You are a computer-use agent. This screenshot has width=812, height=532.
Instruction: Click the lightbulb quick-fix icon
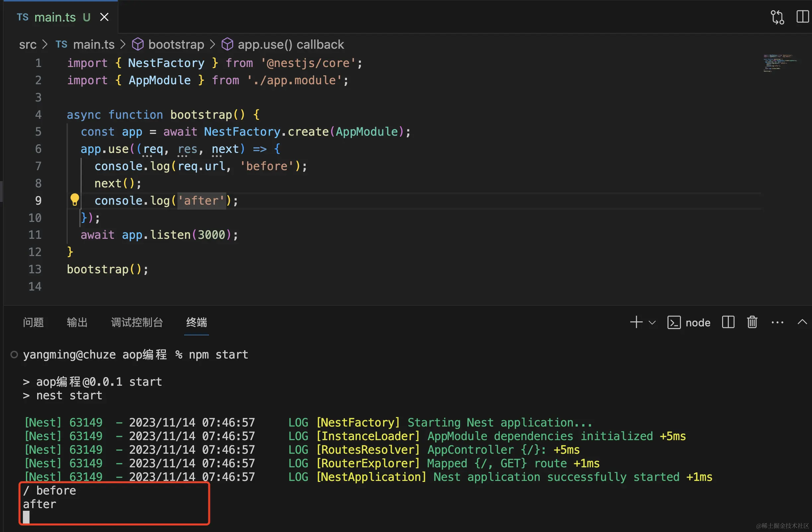(74, 200)
